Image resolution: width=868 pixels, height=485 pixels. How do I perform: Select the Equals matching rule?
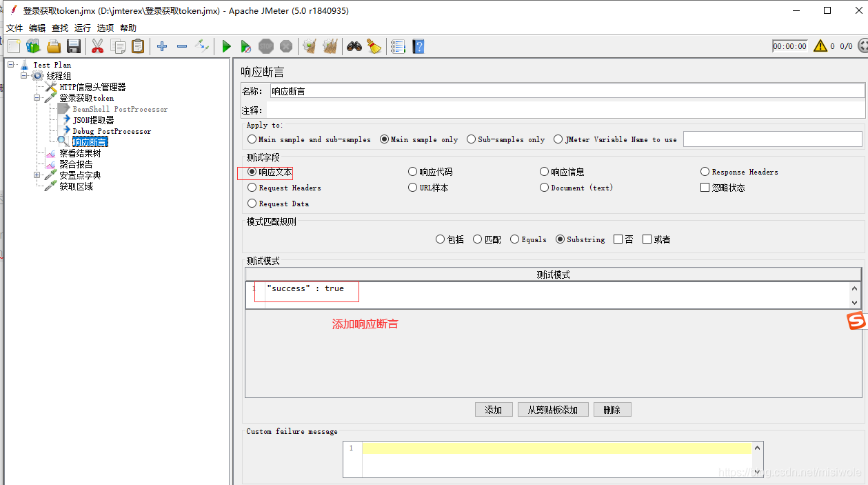515,239
